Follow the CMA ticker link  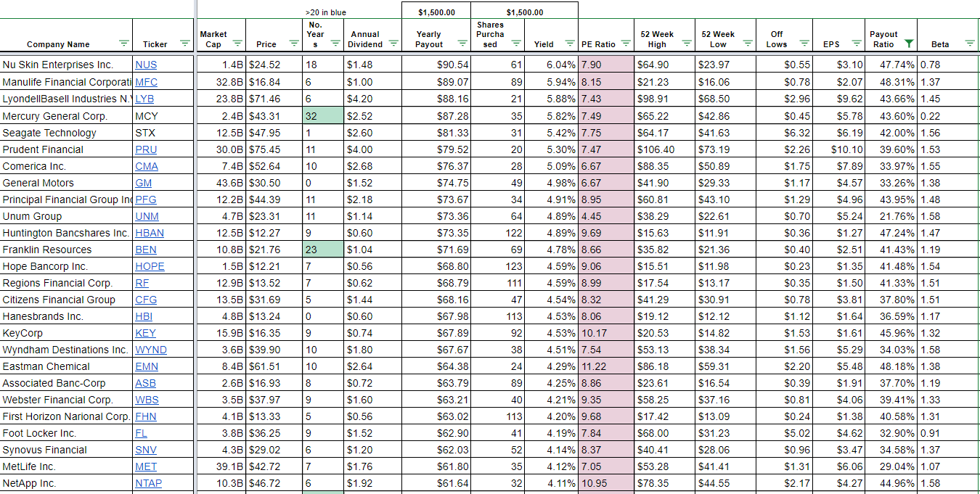pyautogui.click(x=147, y=166)
